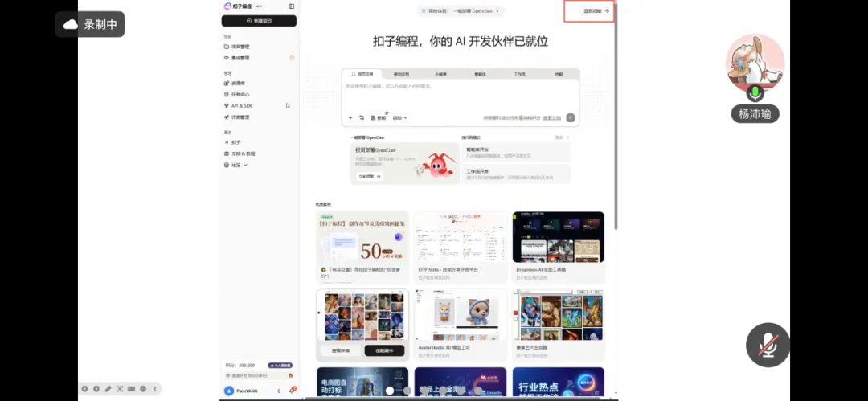Select the mobile app tab
Screen dimensions: 868x401
401,74
